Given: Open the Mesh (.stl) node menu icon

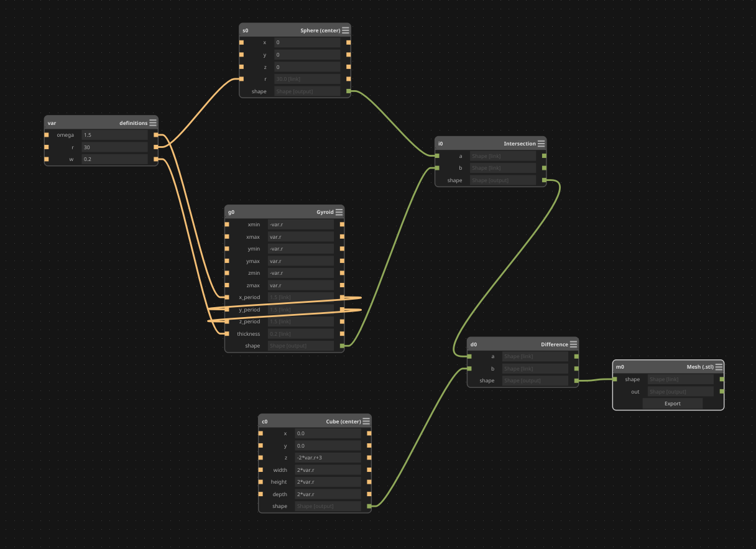Looking at the screenshot, I should pos(719,367).
